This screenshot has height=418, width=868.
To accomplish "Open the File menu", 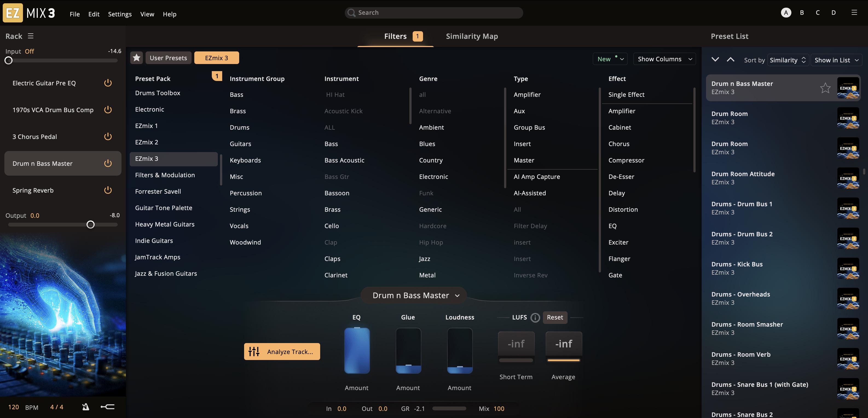I will click(x=75, y=14).
